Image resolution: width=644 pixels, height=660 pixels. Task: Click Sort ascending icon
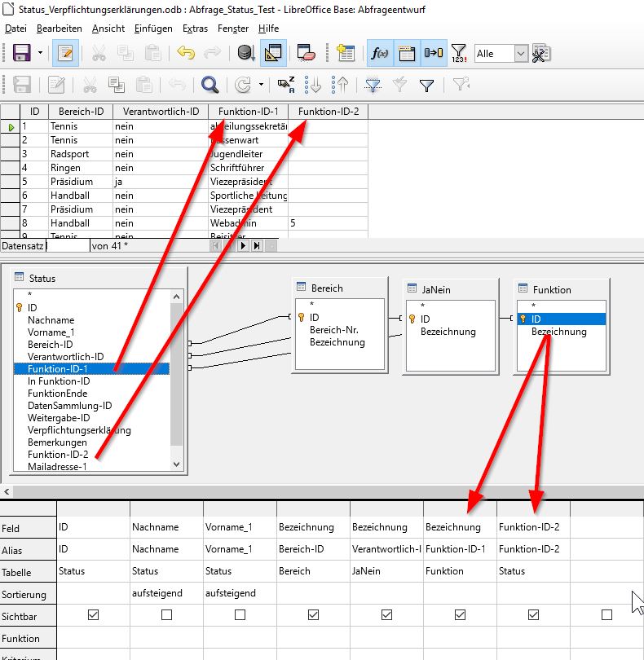(x=312, y=85)
